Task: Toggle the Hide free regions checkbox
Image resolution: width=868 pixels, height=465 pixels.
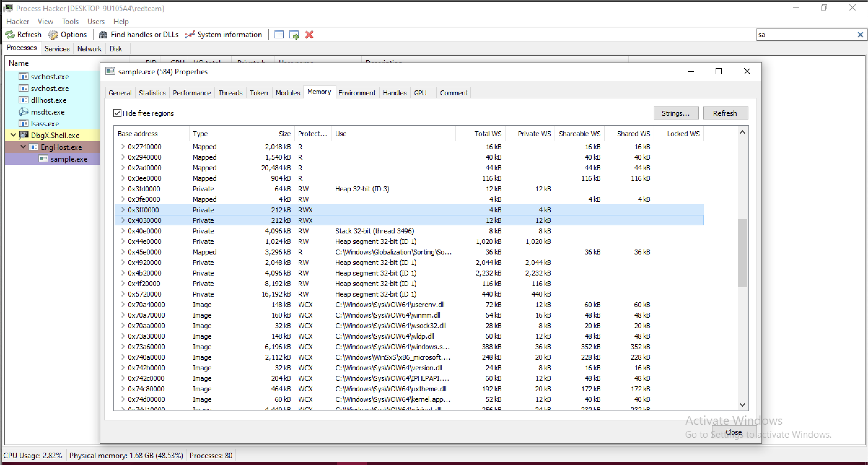Action: pyautogui.click(x=117, y=113)
